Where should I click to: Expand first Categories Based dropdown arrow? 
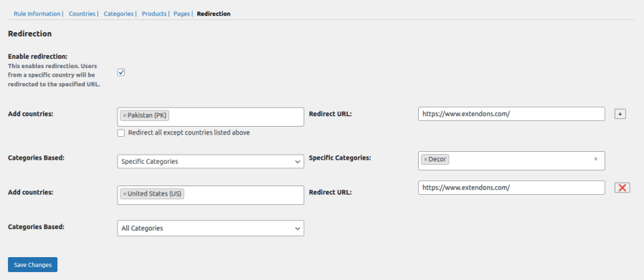tap(298, 162)
